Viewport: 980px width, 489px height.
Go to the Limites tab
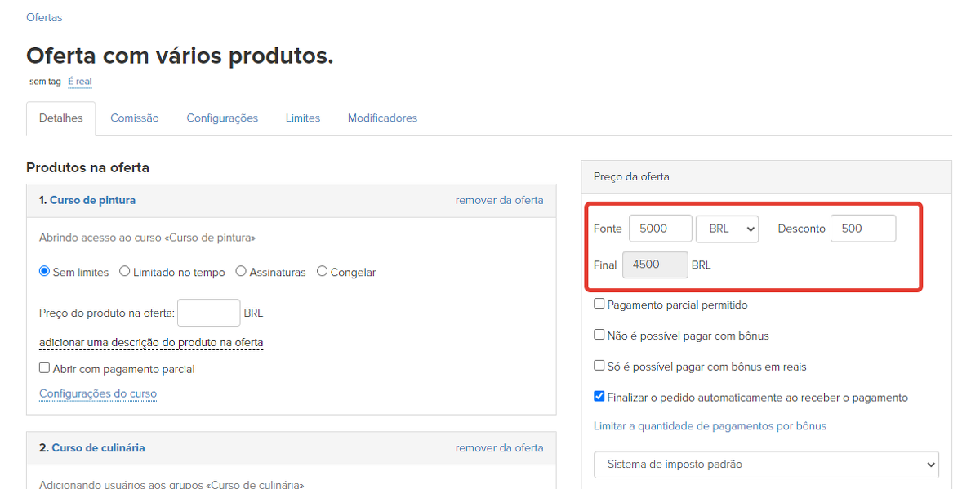coord(303,118)
